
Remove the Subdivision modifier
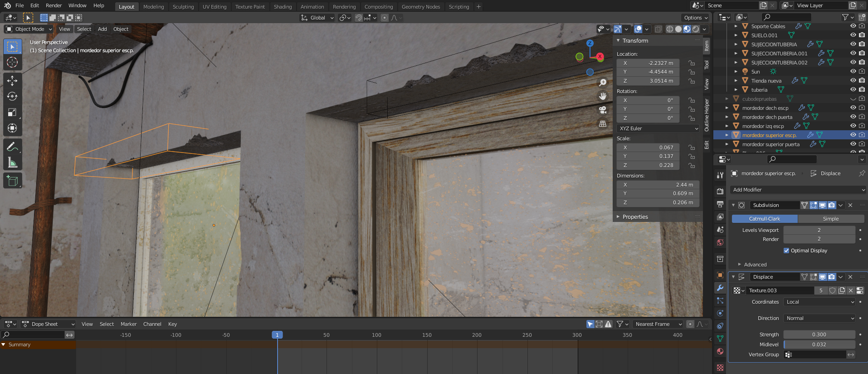850,205
